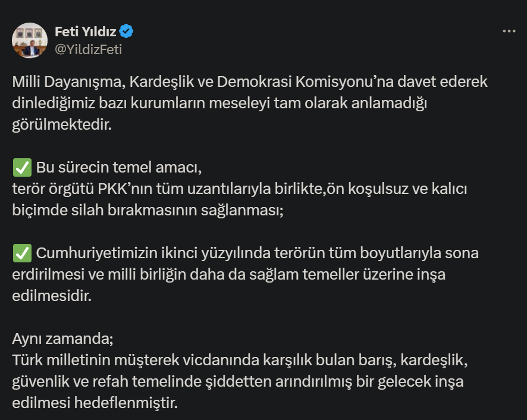Screen dimensions: 527x420
Task: Click the text 'Cumhuriyetimizin ikinci yüzyılında'
Action: click(x=153, y=253)
